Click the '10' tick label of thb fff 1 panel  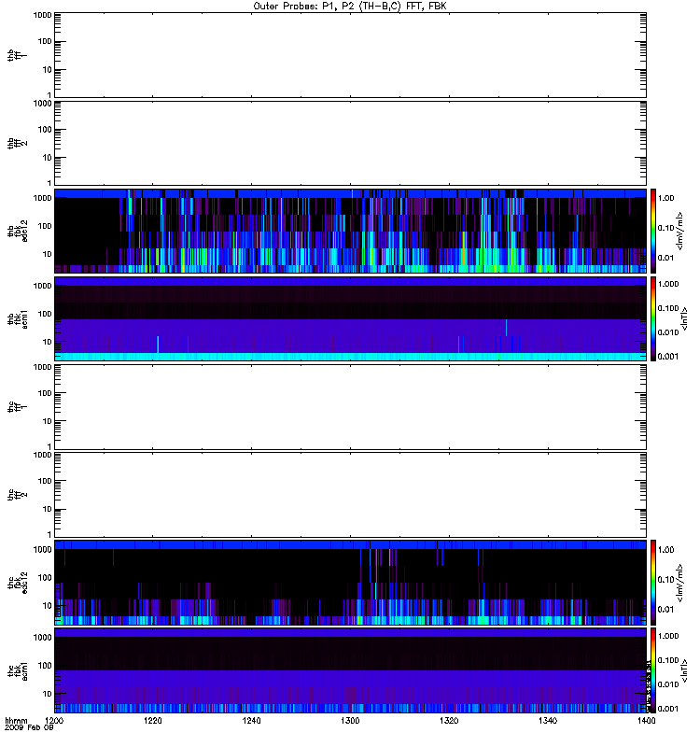[x=48, y=69]
